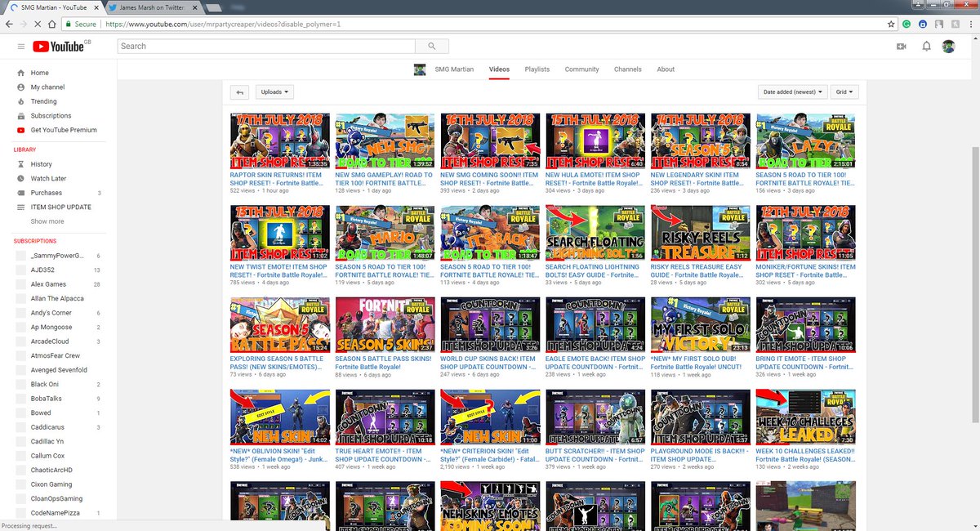Switch to the Videos channel tab
The width and height of the screenshot is (980, 531).
[x=500, y=69]
